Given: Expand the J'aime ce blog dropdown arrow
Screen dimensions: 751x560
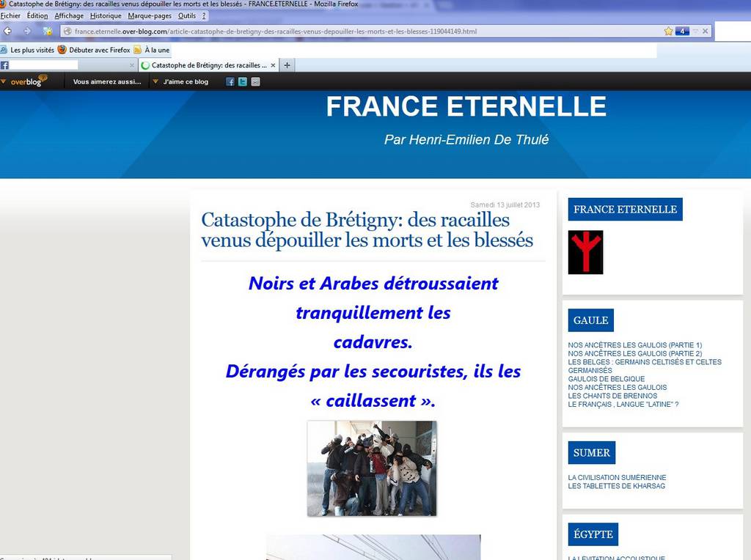Looking at the screenshot, I should point(155,81).
